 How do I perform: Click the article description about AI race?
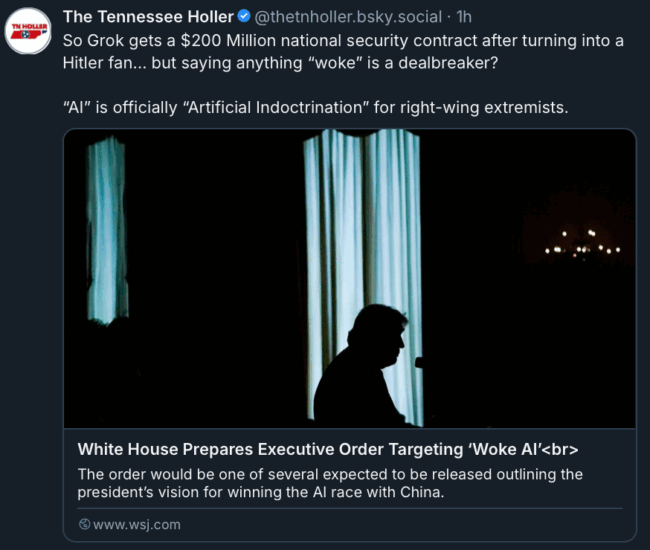click(x=330, y=483)
